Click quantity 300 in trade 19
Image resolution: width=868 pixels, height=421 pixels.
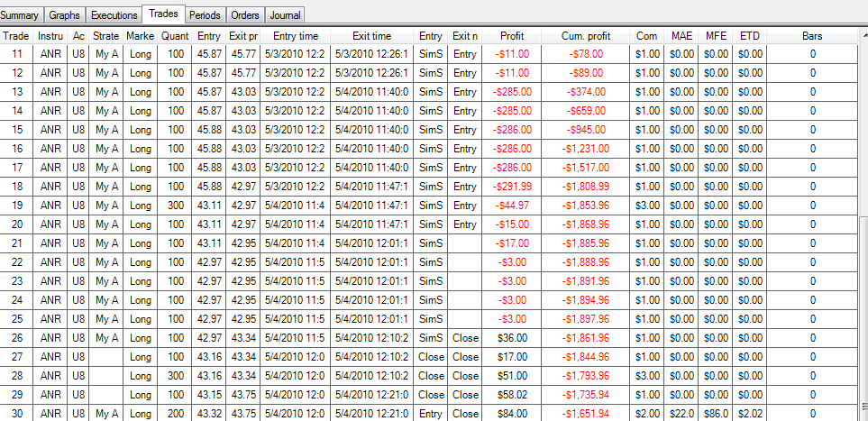(x=175, y=206)
